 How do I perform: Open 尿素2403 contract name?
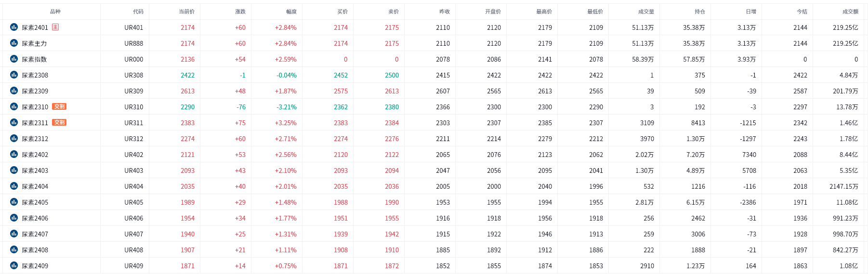(x=35, y=170)
